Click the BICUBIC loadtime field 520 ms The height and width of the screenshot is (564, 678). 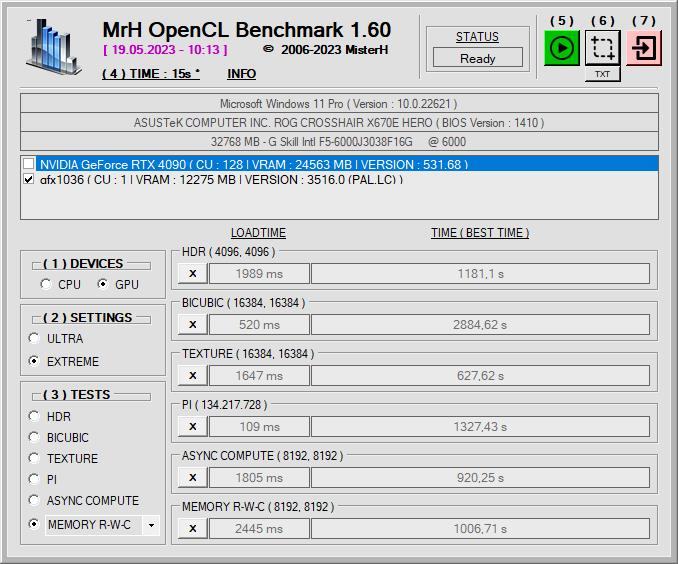tap(259, 324)
